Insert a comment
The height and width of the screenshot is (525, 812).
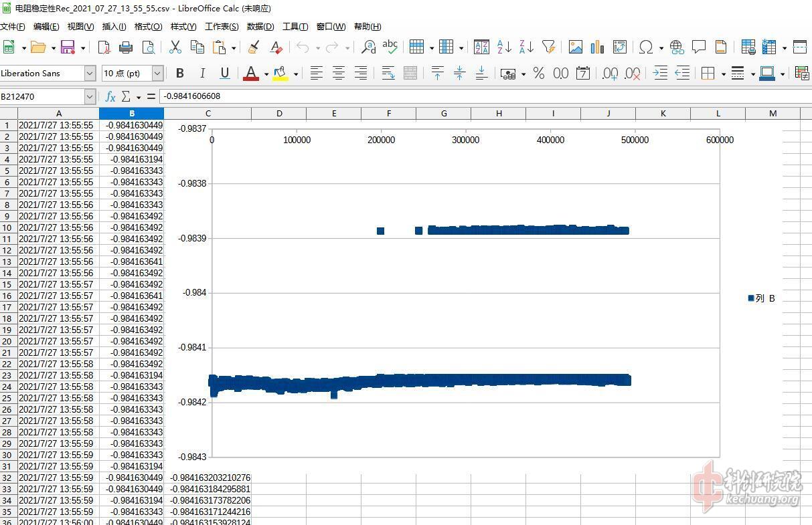pyautogui.click(x=699, y=47)
